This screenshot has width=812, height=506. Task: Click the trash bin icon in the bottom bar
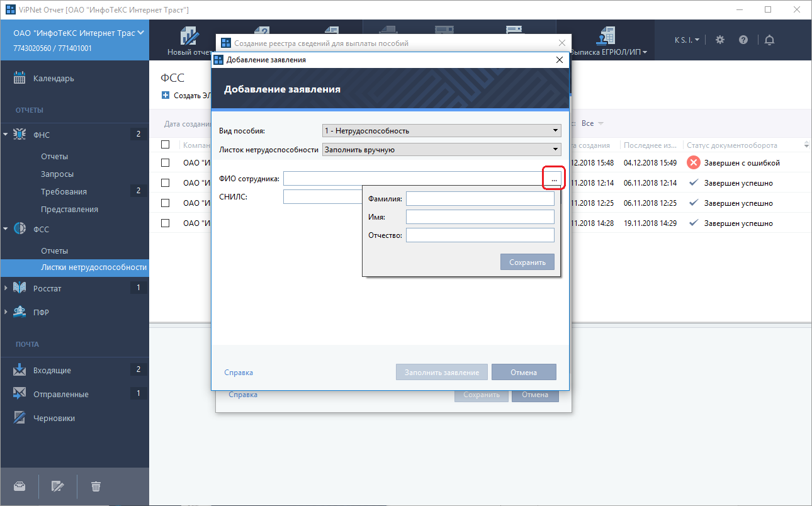pos(96,486)
